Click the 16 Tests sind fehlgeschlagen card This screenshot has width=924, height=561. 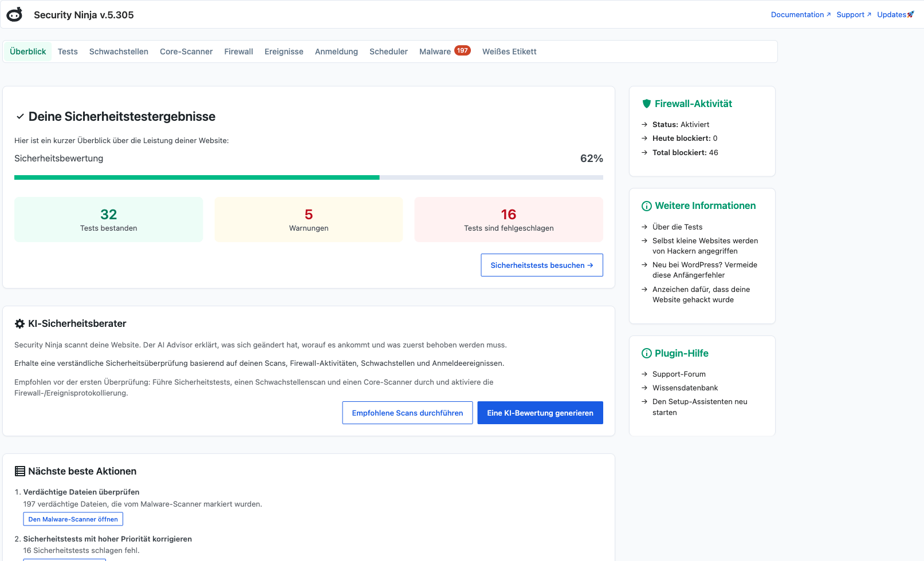tap(509, 219)
